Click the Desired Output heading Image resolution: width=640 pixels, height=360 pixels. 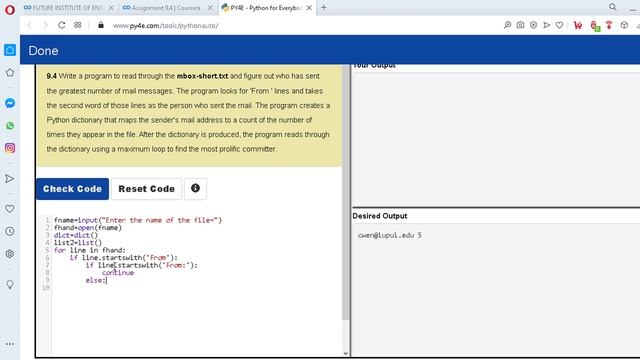tap(380, 216)
